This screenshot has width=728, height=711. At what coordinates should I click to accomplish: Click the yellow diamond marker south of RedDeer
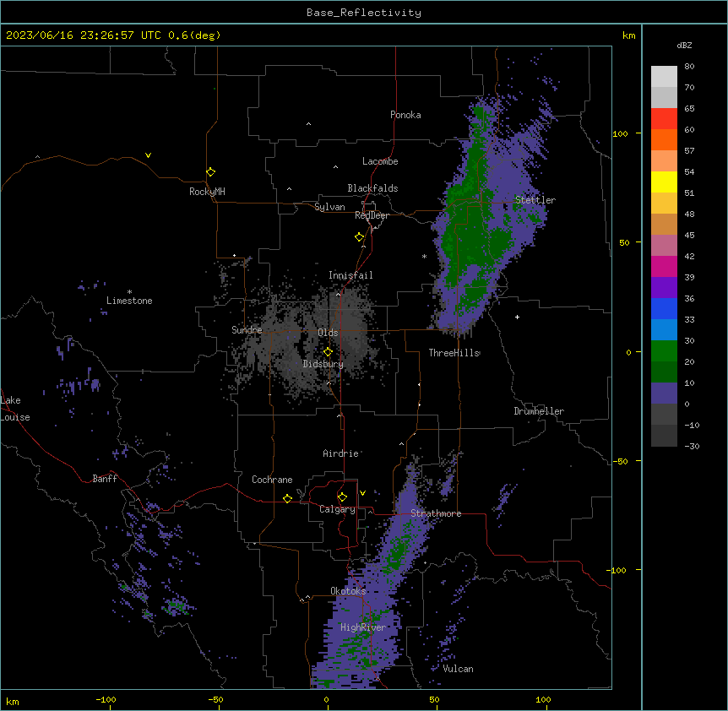(x=360, y=237)
